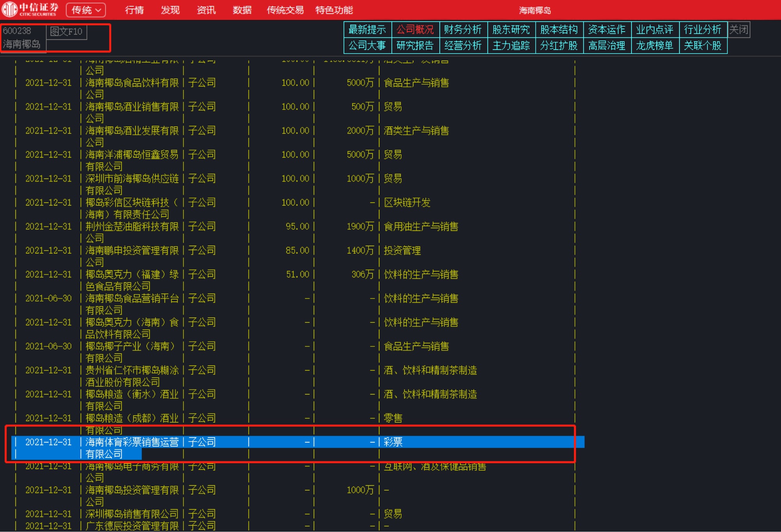Image resolution: width=781 pixels, height=532 pixels.
Task: Switch to the 研究报告 tab
Action: pos(415,46)
